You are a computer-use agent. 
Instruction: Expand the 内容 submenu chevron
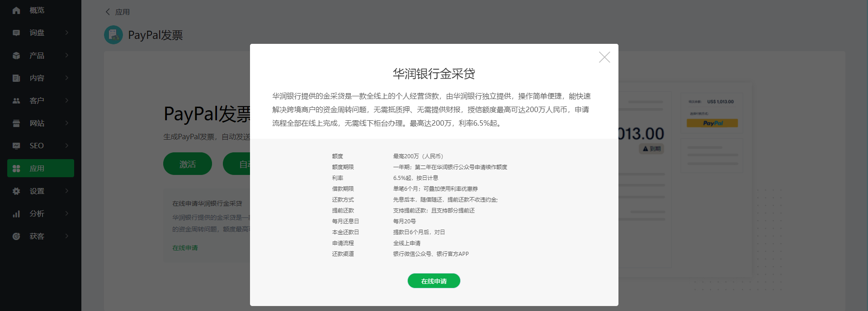67,78
